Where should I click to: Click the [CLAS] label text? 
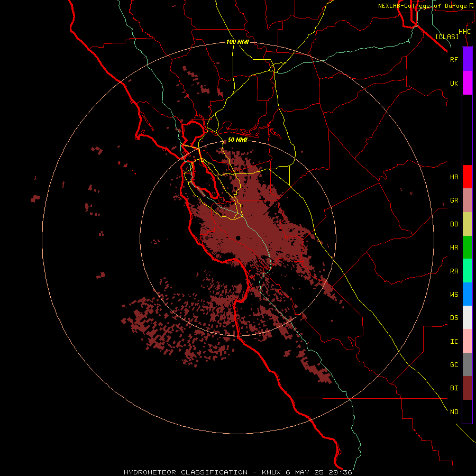(447, 36)
